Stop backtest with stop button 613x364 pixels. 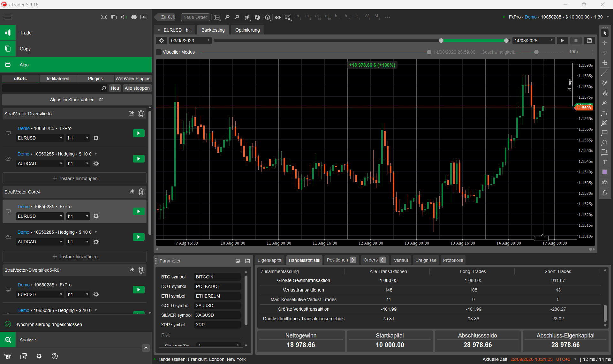click(576, 41)
